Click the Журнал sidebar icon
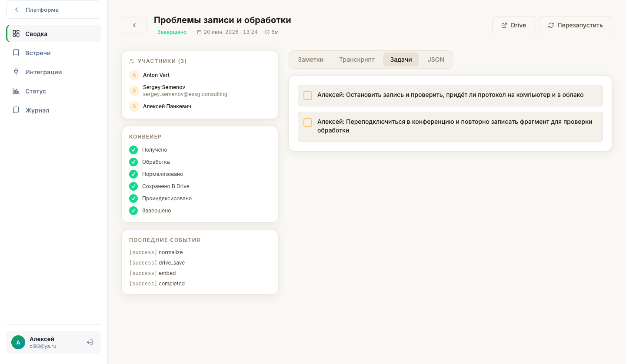626x364 pixels. point(16,110)
